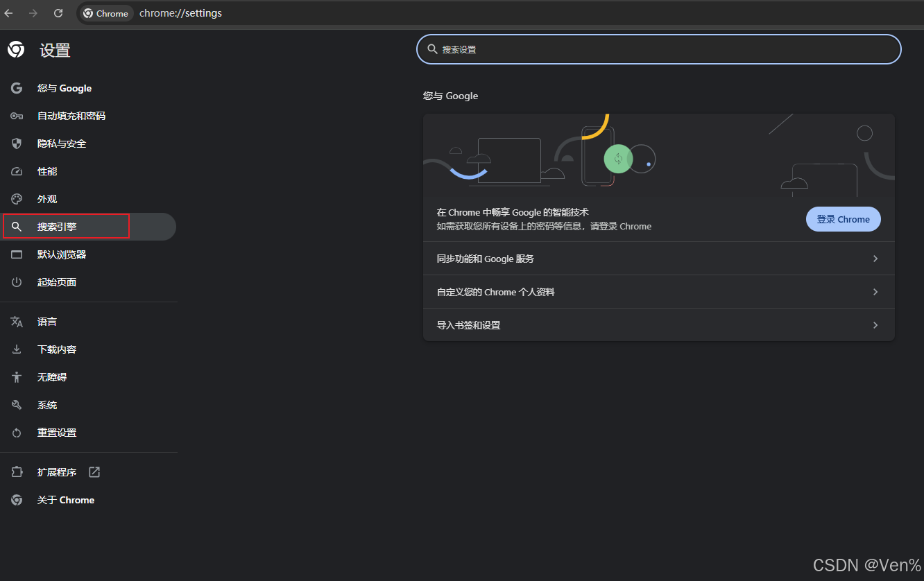The width and height of the screenshot is (924, 581).
Task: Click the chrome://settings address bar text
Action: click(x=180, y=13)
